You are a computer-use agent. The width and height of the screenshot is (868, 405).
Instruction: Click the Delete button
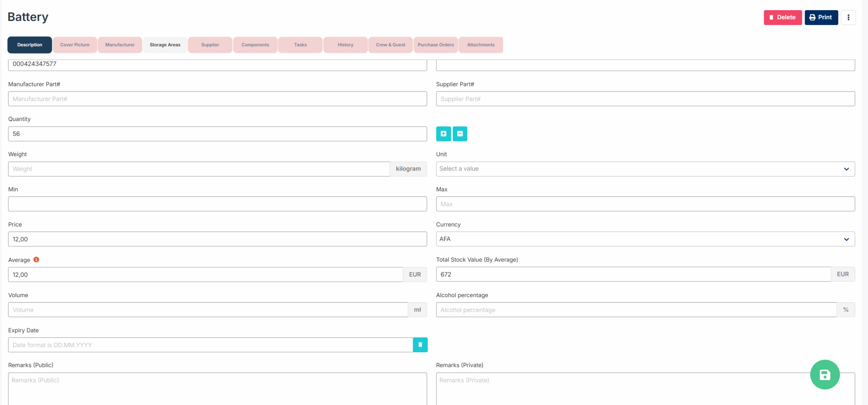(x=783, y=17)
